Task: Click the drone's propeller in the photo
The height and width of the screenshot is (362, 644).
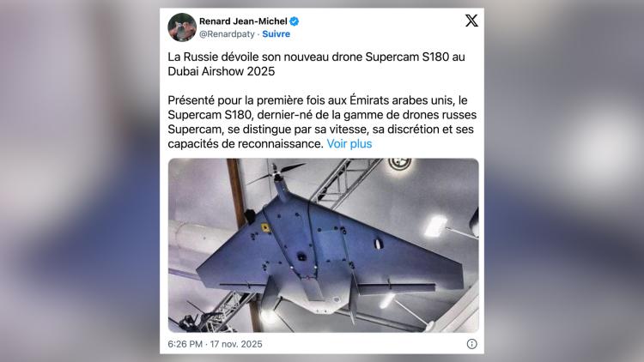Action: (x=277, y=173)
